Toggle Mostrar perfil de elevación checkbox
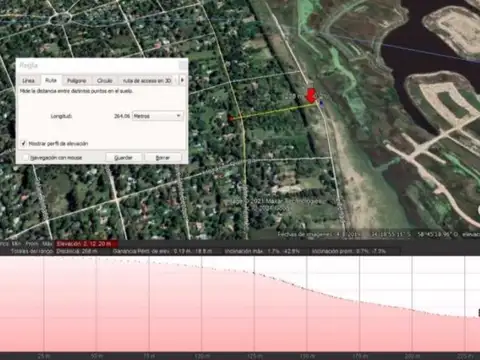 click(x=23, y=143)
